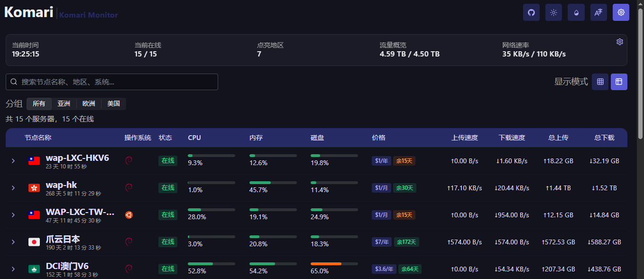Click the search nodes input field
Screen dimensions: 644x279
112,82
